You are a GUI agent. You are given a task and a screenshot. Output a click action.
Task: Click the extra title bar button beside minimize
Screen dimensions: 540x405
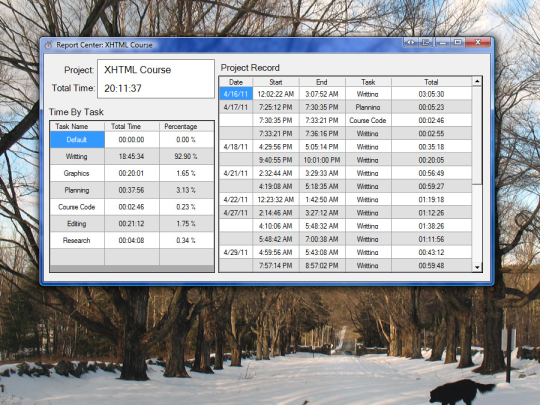(426, 42)
